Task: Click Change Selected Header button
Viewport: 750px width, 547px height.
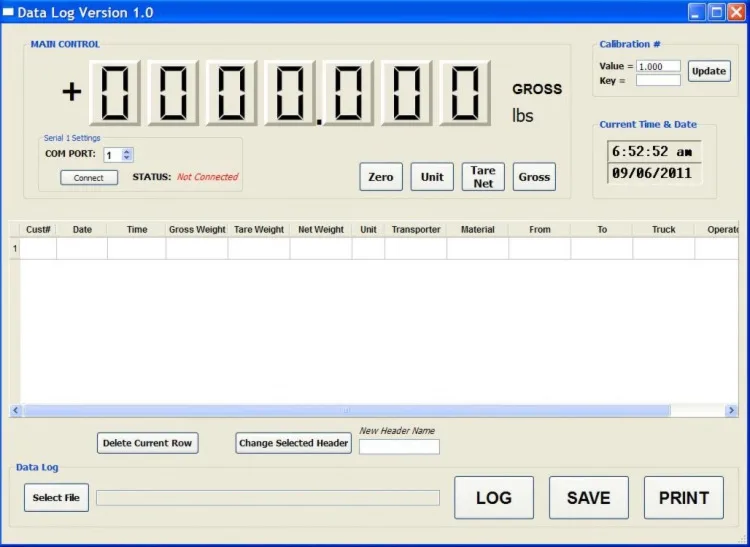Action: (293, 443)
